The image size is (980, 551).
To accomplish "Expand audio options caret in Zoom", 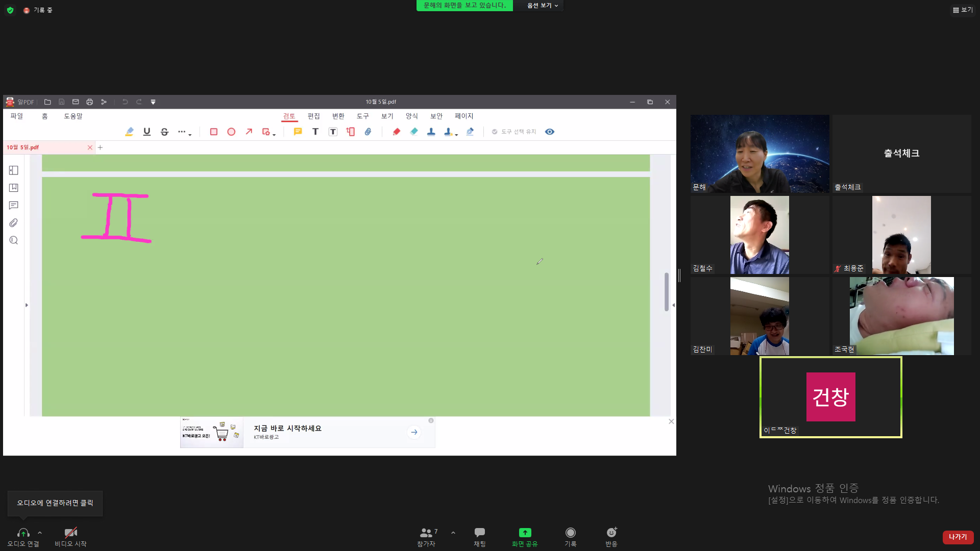I will pyautogui.click(x=40, y=533).
